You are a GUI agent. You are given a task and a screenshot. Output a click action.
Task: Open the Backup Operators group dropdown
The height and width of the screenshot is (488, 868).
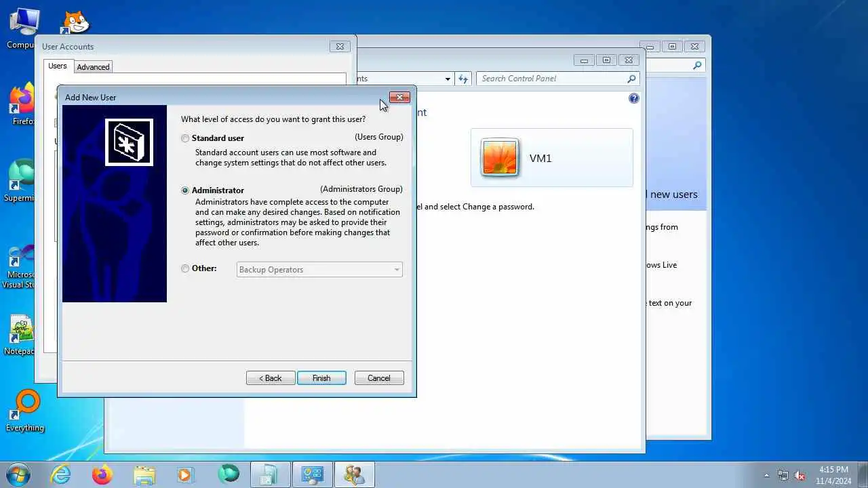pyautogui.click(x=319, y=270)
